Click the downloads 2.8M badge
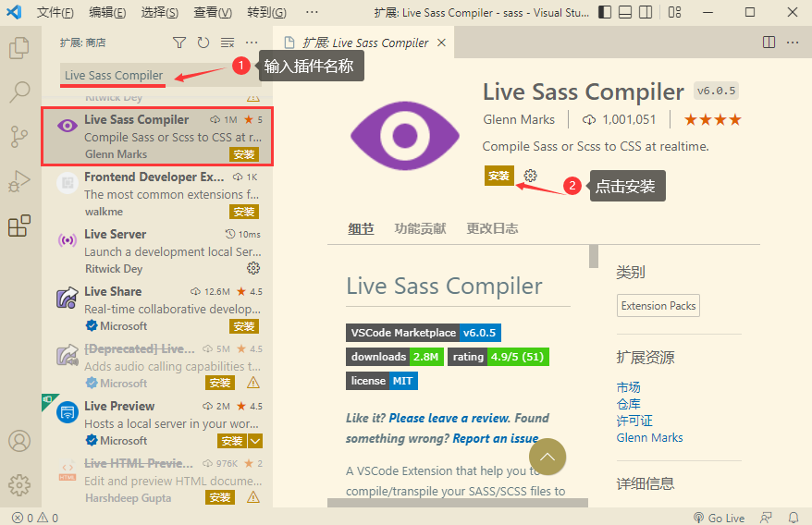The image size is (812, 525). pyautogui.click(x=395, y=357)
